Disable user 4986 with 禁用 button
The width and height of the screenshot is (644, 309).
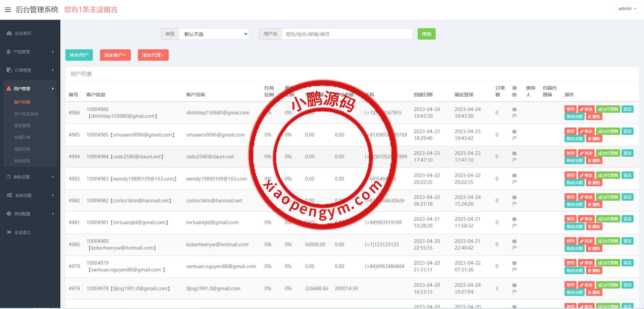click(570, 109)
